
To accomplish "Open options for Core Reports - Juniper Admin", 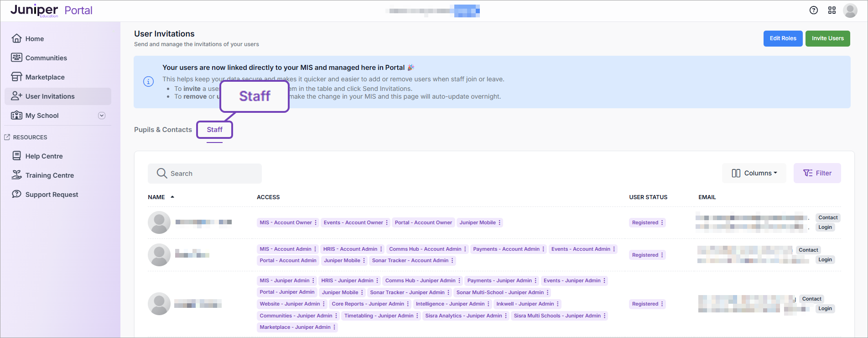I will [408, 304].
